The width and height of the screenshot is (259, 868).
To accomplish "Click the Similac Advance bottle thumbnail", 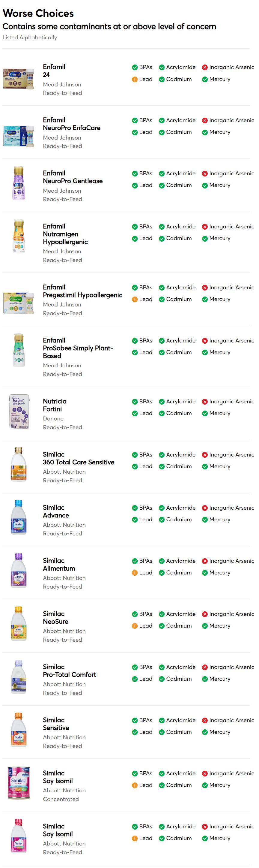I will pyautogui.click(x=19, y=517).
